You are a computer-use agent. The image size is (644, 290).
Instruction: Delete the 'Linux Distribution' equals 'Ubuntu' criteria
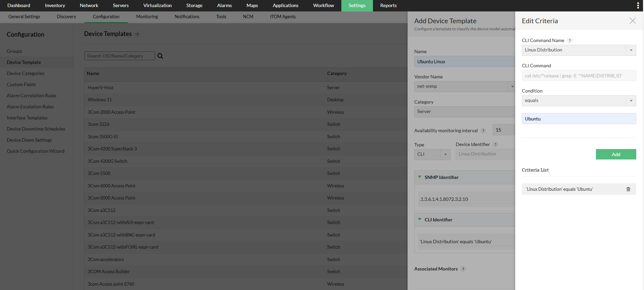click(628, 189)
